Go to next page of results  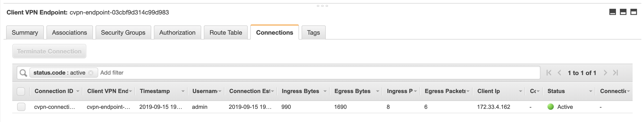[x=605, y=73]
